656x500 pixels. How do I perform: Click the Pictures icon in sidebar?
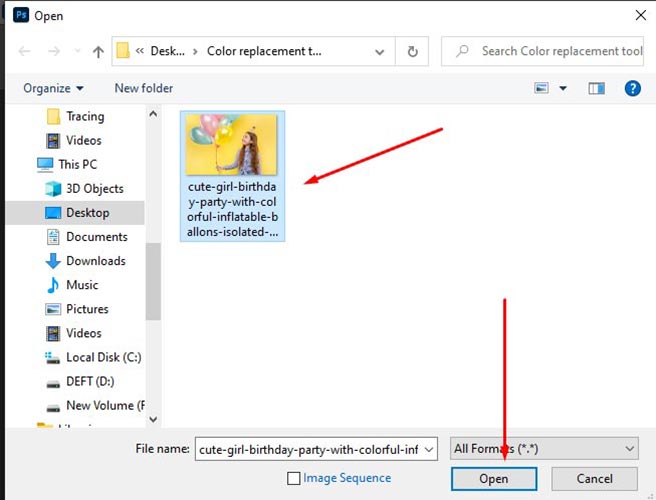[53, 309]
